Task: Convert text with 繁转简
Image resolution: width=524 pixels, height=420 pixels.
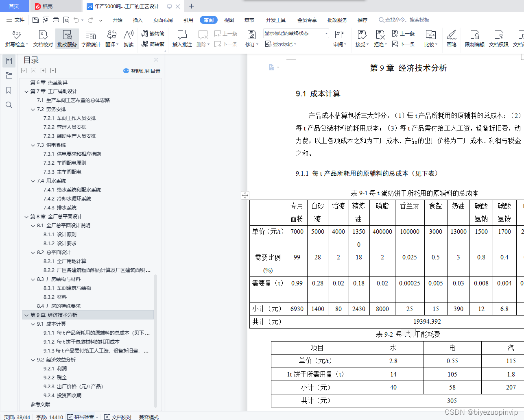Action: click(x=153, y=34)
